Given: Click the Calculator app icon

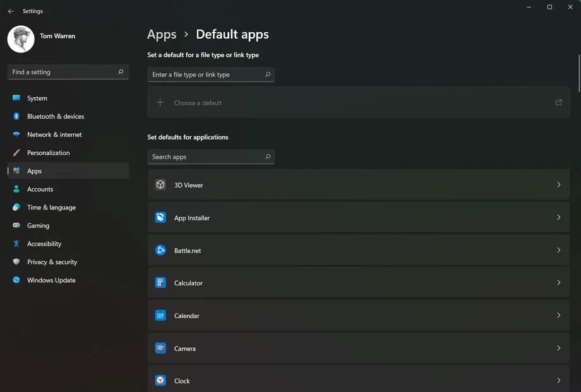Looking at the screenshot, I should (x=160, y=283).
